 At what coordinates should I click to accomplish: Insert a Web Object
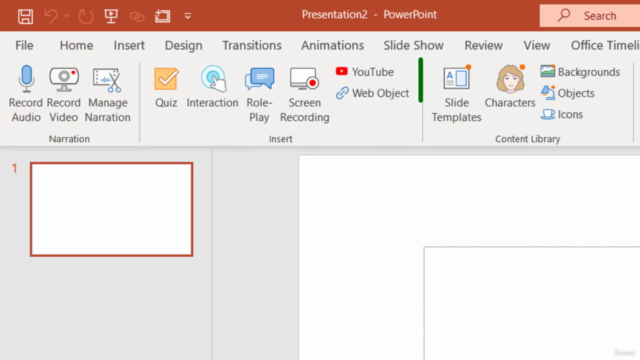coord(372,93)
